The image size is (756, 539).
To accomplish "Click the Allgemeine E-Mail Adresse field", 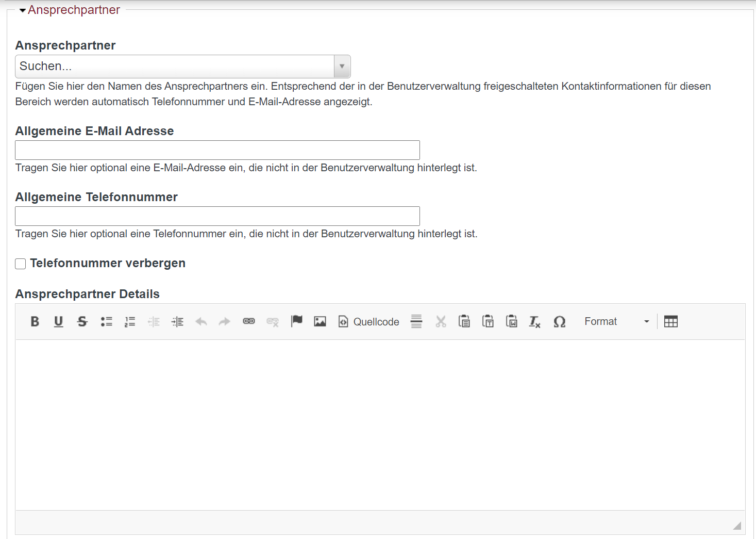I will click(217, 150).
